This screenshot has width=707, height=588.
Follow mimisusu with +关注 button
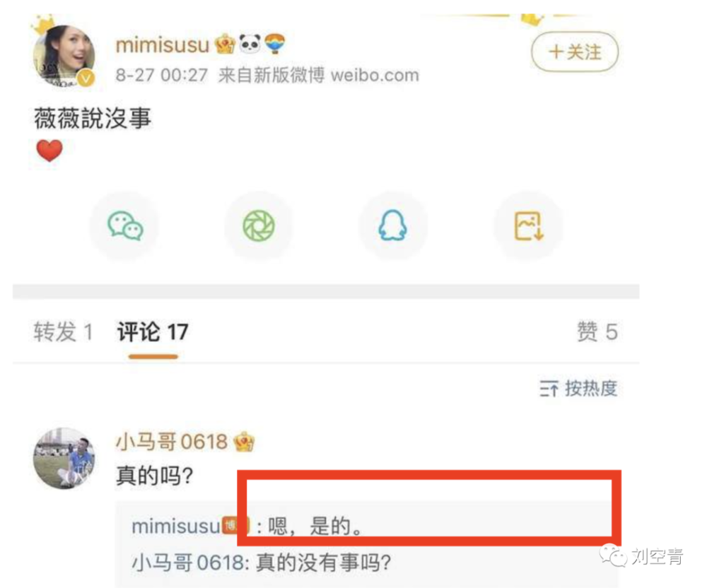pyautogui.click(x=575, y=52)
